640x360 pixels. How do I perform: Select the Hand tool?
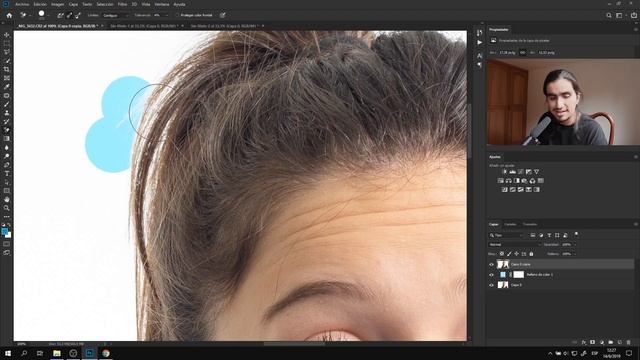pos(7,200)
